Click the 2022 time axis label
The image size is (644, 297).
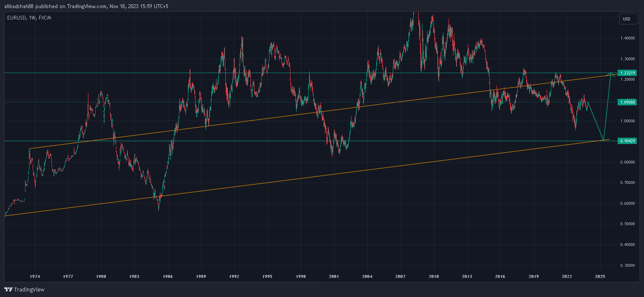click(x=567, y=276)
